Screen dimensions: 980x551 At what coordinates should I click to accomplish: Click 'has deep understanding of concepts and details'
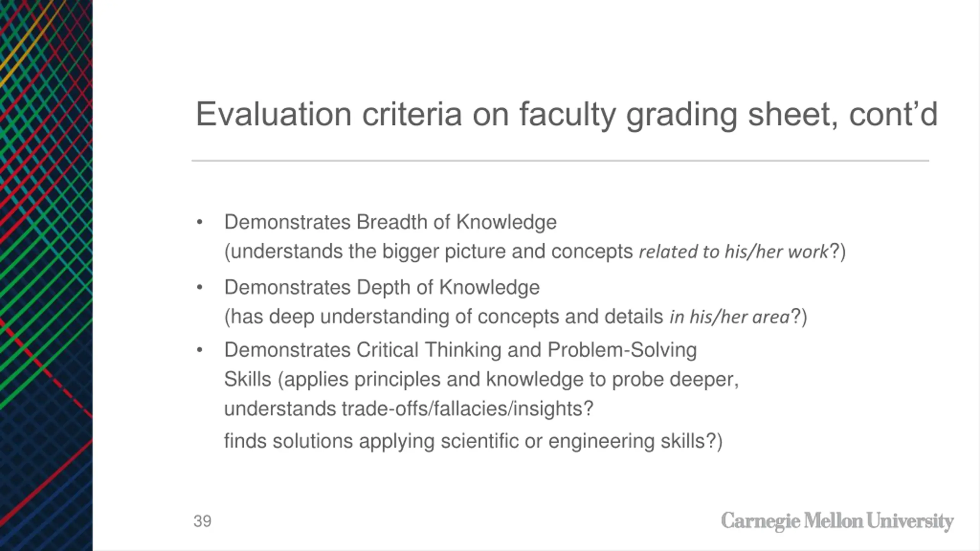[x=447, y=317]
